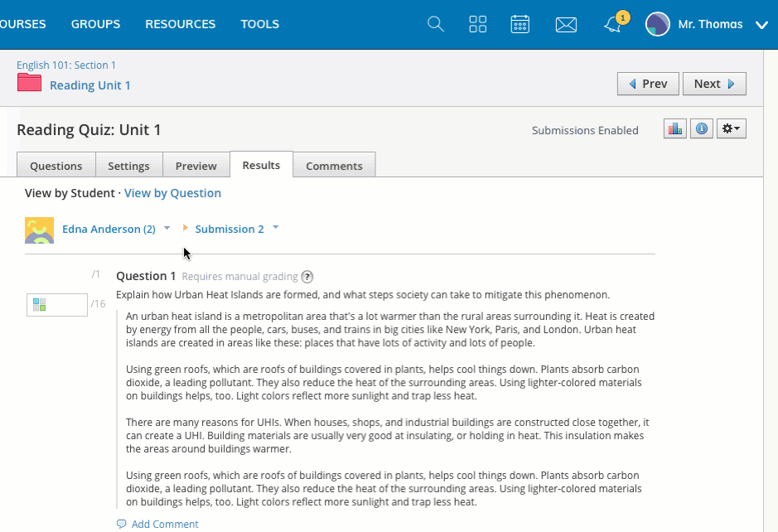Viewport: 778px width, 532px height.
Task: Click the quiz statistics bar chart icon
Action: pos(675,128)
